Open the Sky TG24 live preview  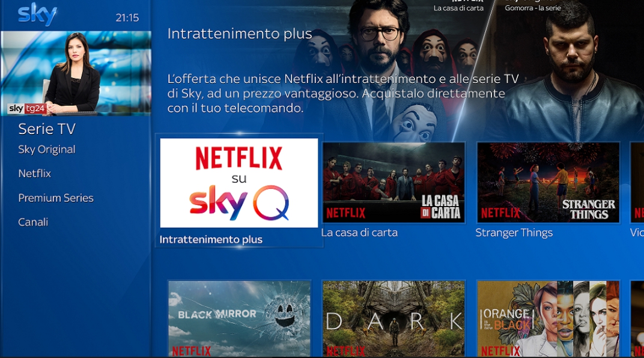(76, 73)
